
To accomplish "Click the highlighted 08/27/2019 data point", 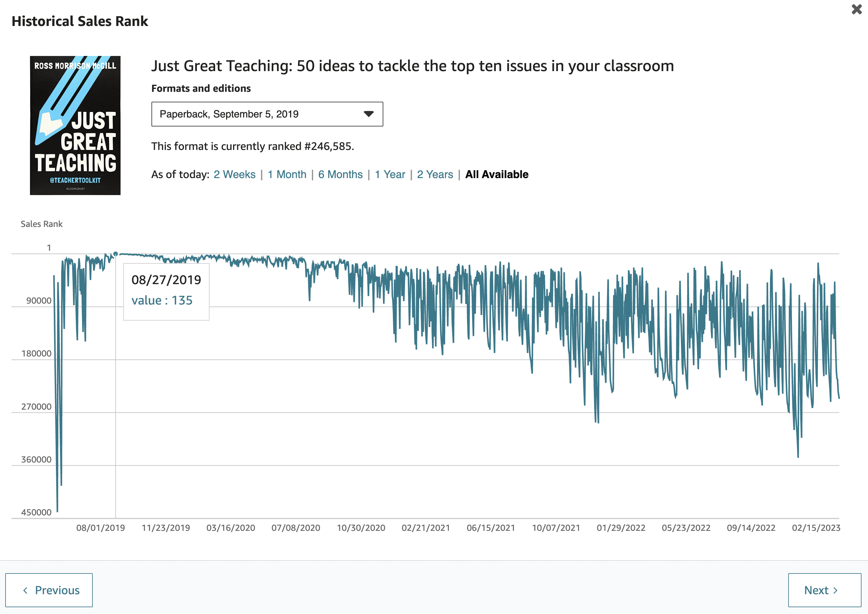I will (x=116, y=254).
